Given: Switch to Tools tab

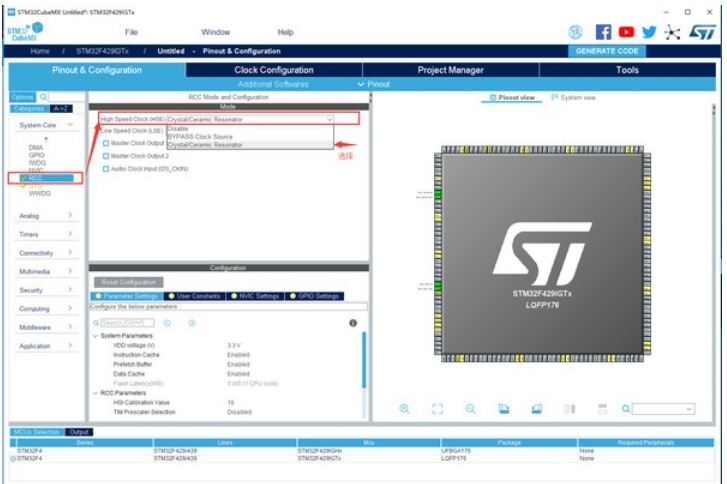Looking at the screenshot, I should (x=627, y=70).
